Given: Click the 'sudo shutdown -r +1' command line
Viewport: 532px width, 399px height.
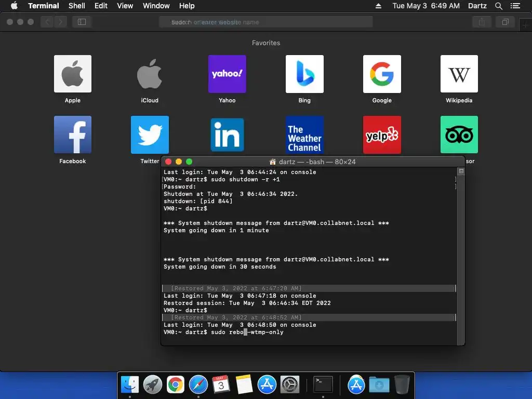Looking at the screenshot, I should (245, 179).
